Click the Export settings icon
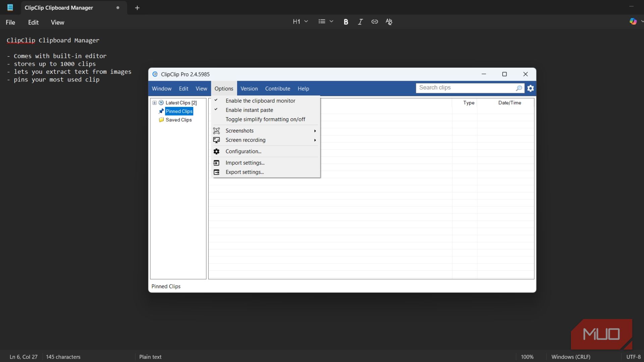This screenshot has width=644, height=362. tap(217, 172)
